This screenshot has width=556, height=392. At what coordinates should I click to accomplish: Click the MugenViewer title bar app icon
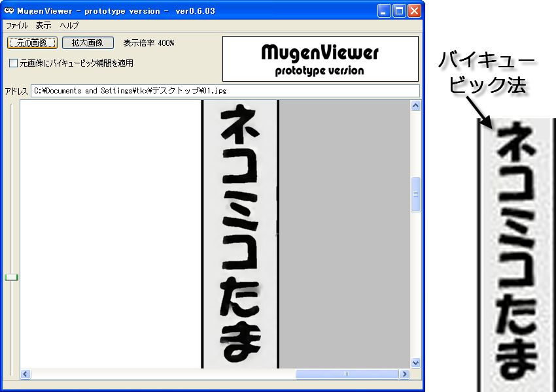coord(9,10)
